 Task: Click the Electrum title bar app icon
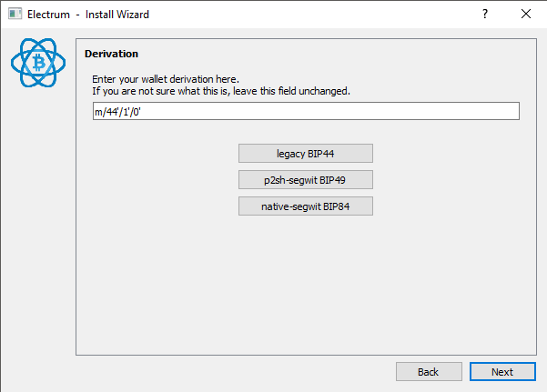coord(15,14)
